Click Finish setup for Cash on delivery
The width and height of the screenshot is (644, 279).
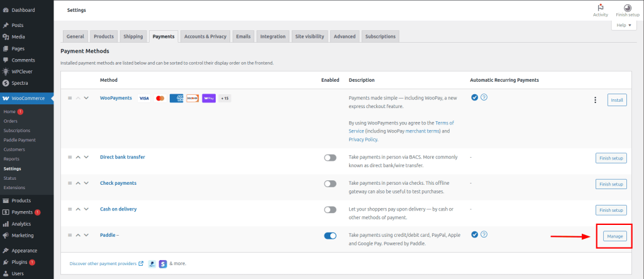pyautogui.click(x=611, y=210)
